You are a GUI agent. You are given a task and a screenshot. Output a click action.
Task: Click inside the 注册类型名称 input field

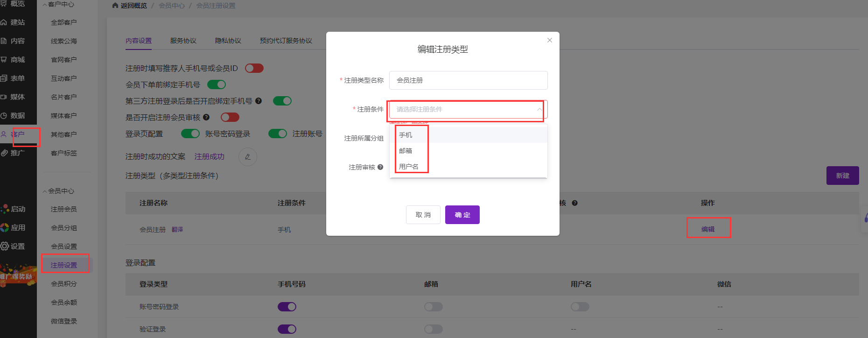[469, 80]
